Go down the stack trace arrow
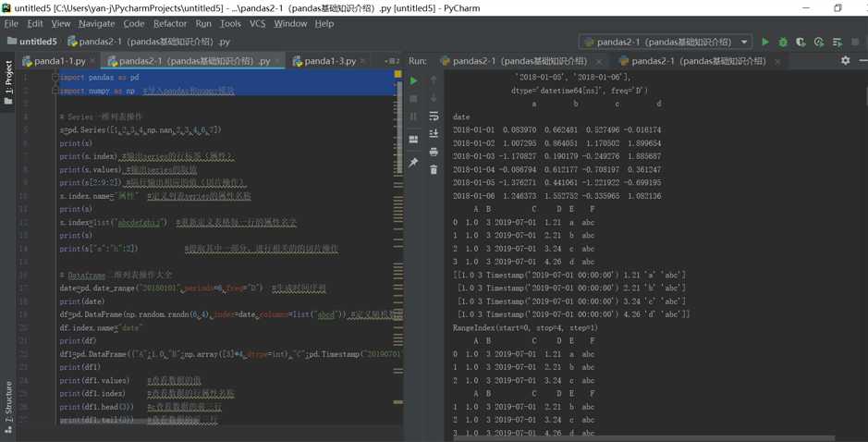Screen dimensions: 868x442 point(434,99)
